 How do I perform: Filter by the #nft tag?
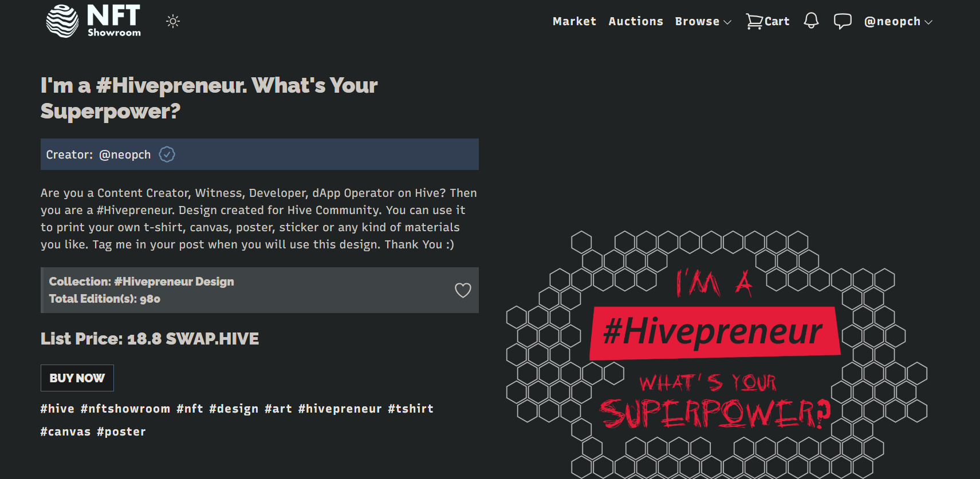(x=190, y=409)
